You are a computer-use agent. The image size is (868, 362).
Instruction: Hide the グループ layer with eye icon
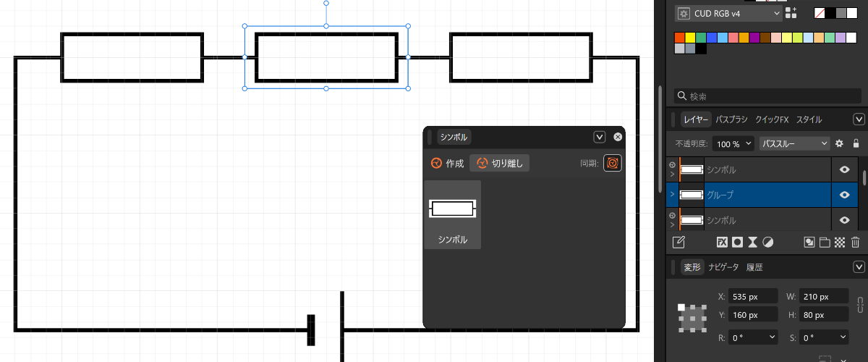844,195
